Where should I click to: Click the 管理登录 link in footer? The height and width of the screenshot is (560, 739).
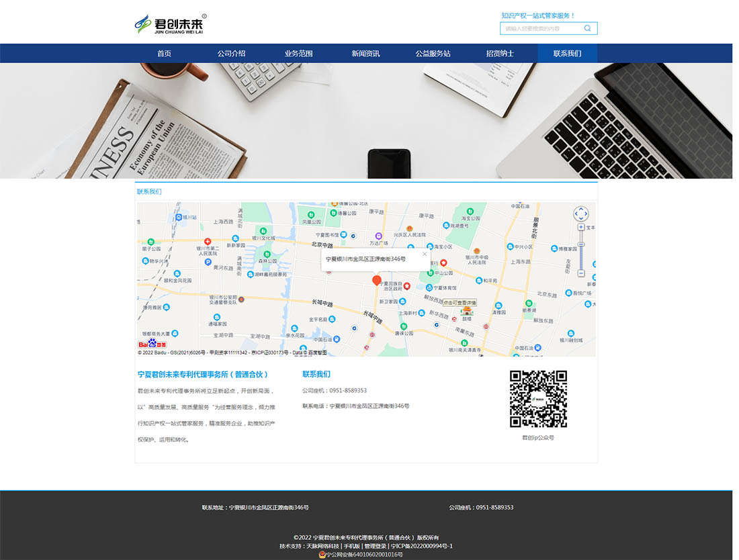[x=375, y=546]
